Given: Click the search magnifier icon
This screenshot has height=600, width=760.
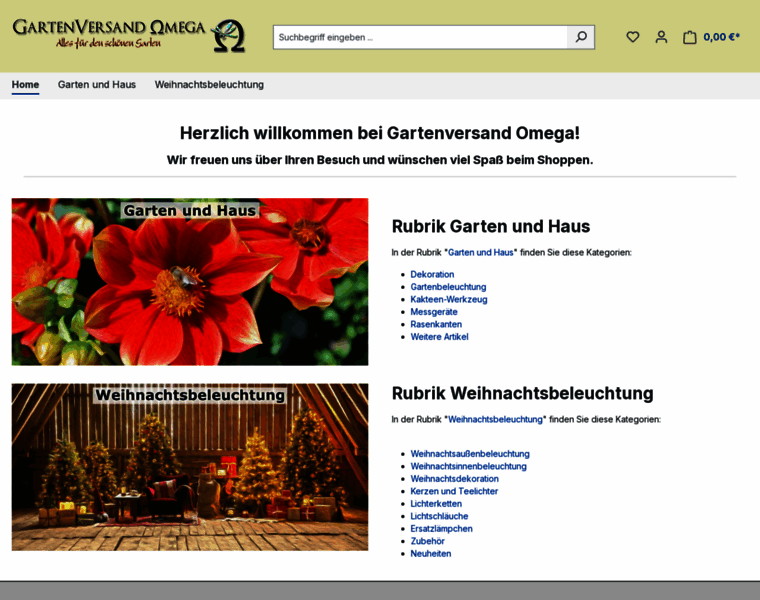Looking at the screenshot, I should pyautogui.click(x=581, y=37).
